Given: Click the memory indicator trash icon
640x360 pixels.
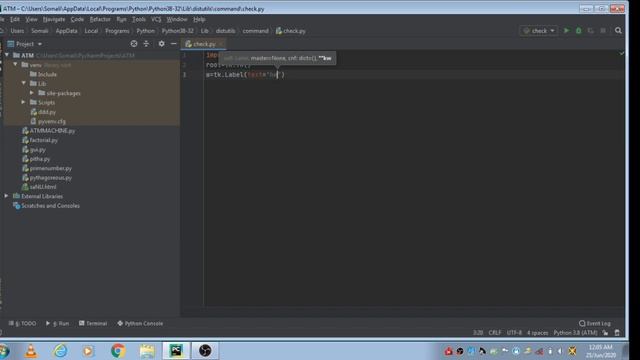Looking at the screenshot, I should [617, 333].
